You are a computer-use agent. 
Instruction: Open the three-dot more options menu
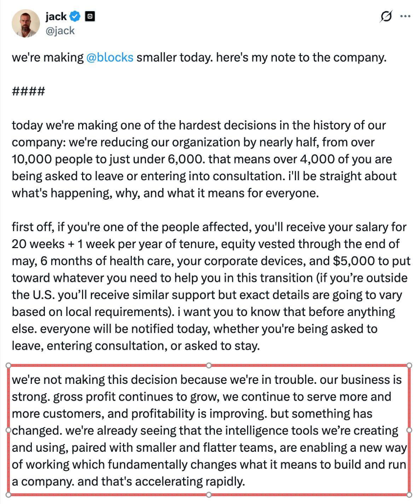[404, 17]
